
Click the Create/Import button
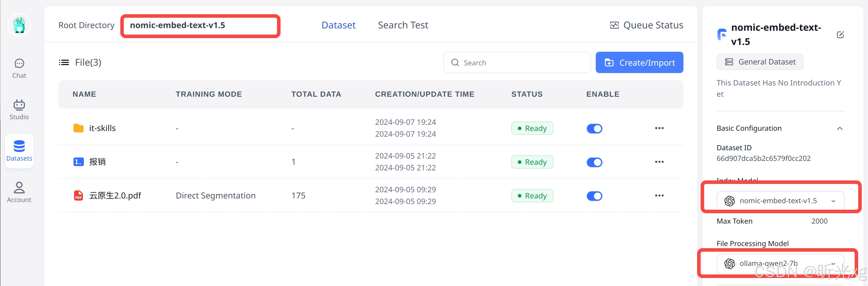tap(639, 63)
